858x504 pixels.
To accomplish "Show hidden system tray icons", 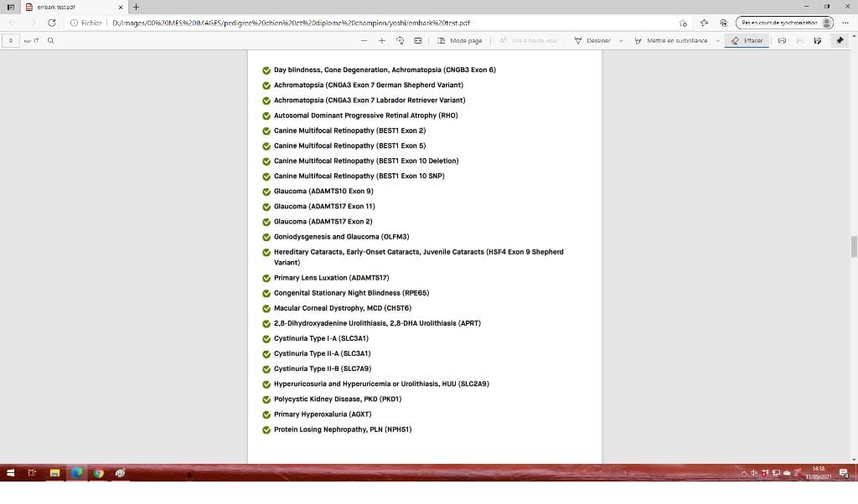I will pyautogui.click(x=743, y=473).
